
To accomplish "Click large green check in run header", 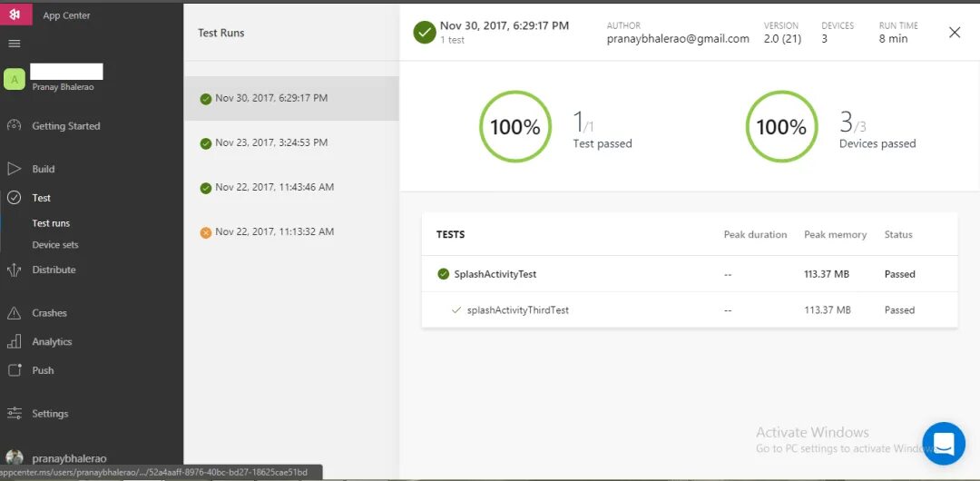I will click(425, 32).
